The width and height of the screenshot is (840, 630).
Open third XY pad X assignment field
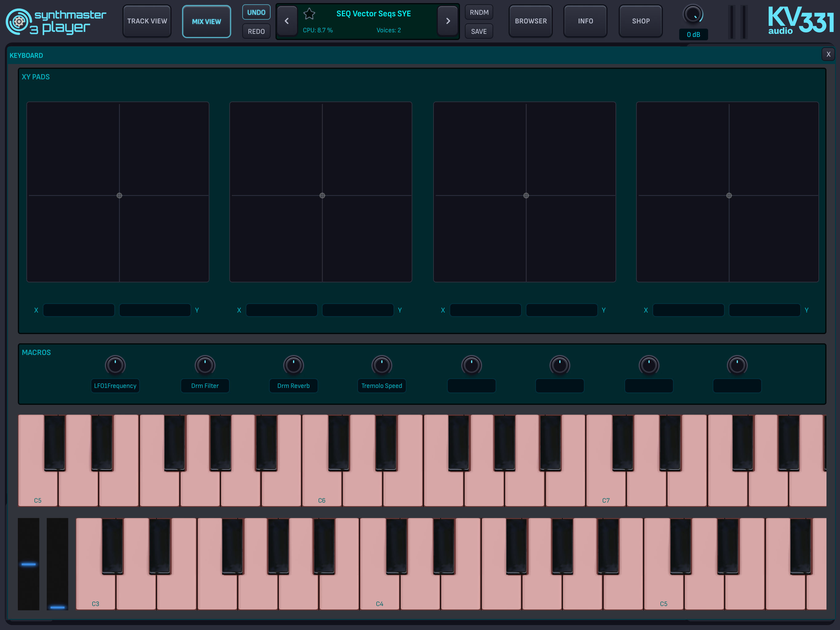pos(485,310)
